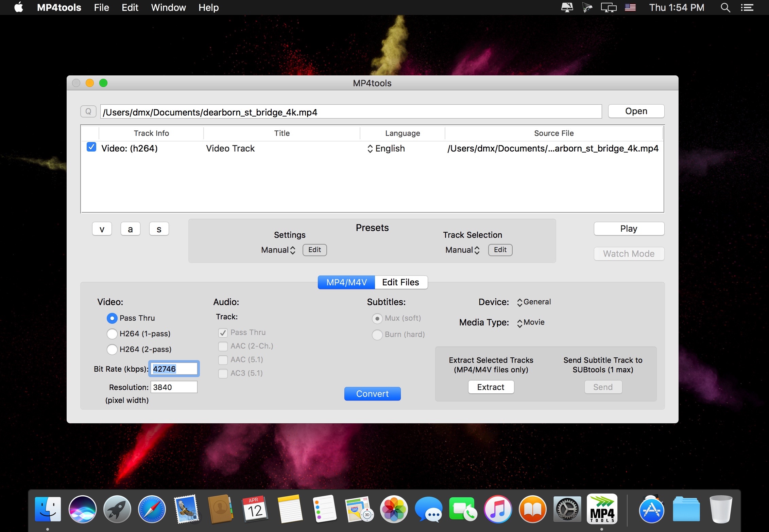Click Edit under Settings preset

click(x=314, y=250)
